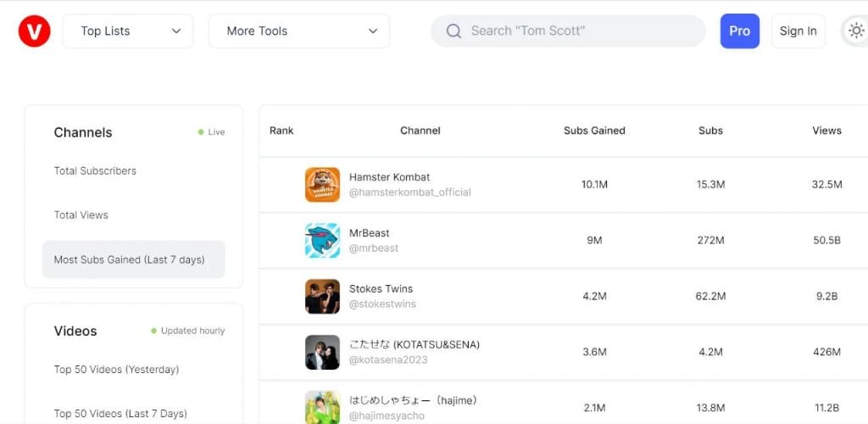Click the Subs column header
This screenshot has width=868, height=424.
711,131
